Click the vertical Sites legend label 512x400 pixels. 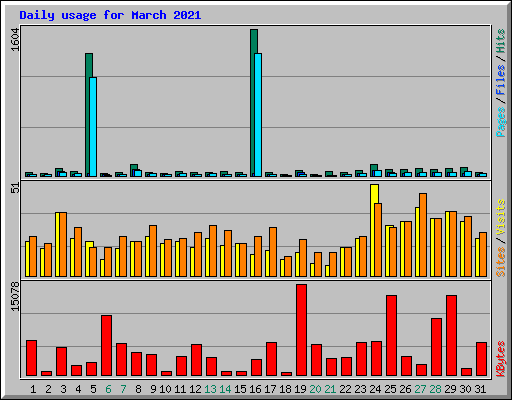click(500, 262)
